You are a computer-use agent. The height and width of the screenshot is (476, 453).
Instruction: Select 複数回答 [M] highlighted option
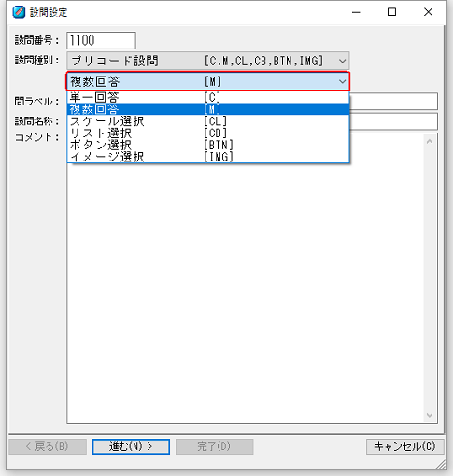pyautogui.click(x=208, y=109)
